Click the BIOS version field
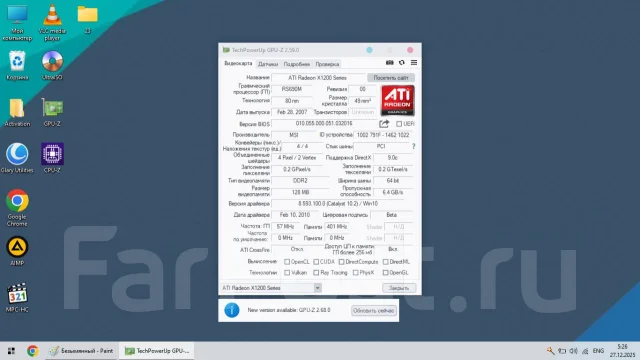Image resolution: width=640 pixels, height=360 pixels. coord(324,123)
